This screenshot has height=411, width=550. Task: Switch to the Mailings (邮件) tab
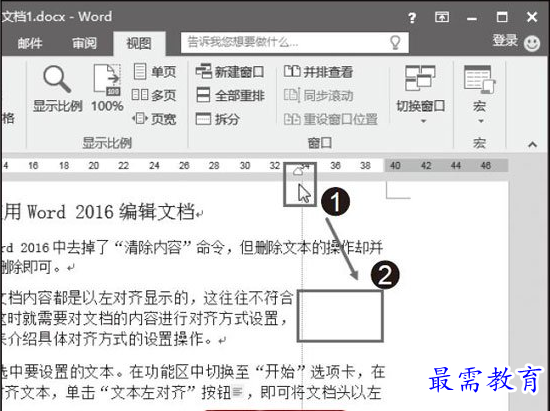30,43
